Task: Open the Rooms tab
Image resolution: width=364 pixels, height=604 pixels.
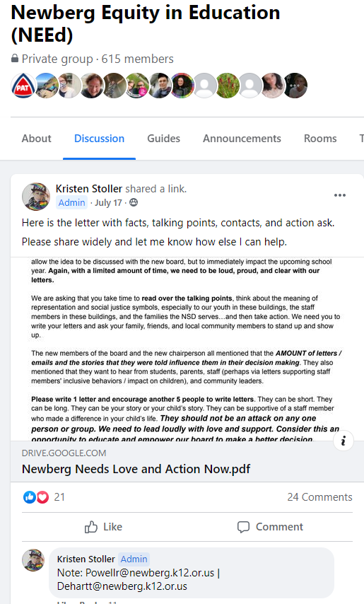Action: coord(320,139)
